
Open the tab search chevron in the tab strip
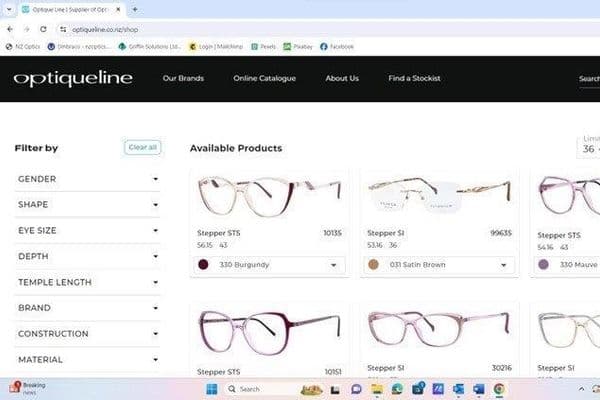(x=9, y=10)
